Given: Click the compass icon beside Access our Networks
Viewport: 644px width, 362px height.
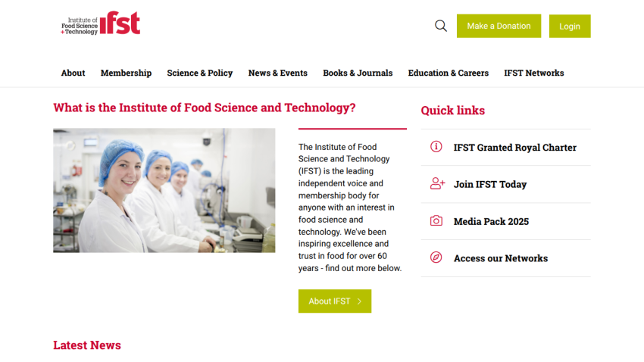Looking at the screenshot, I should click(x=436, y=257).
